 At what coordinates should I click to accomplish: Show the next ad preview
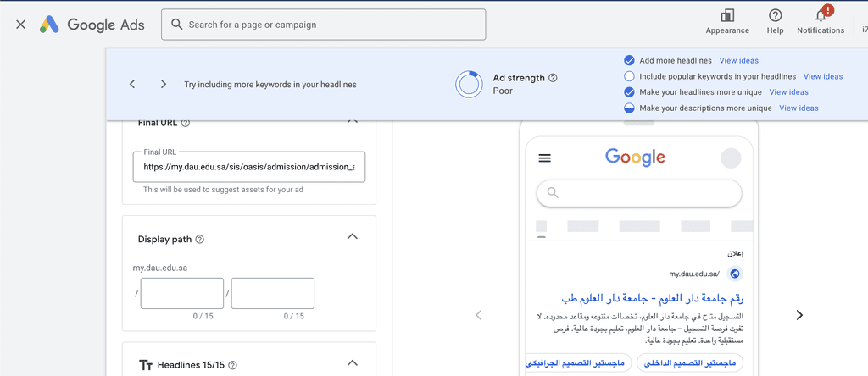coord(798,315)
